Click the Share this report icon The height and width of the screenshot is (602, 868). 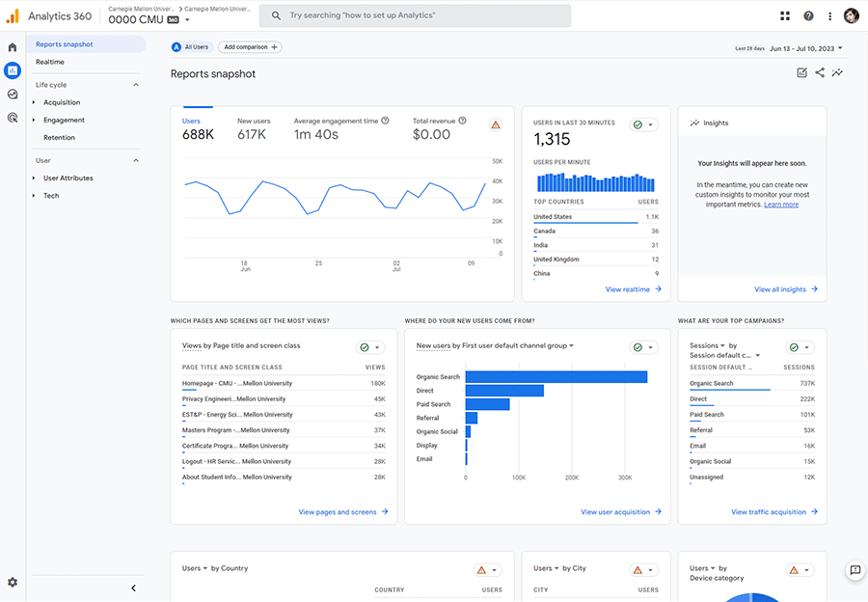(x=820, y=72)
